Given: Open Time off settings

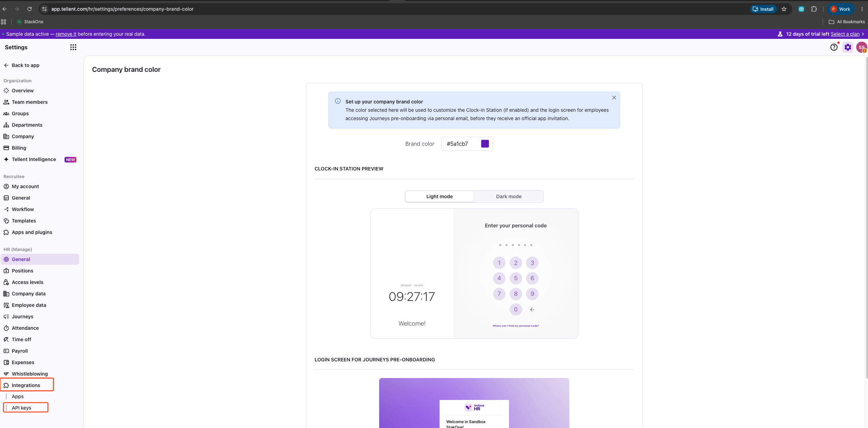Looking at the screenshot, I should 40,339.
